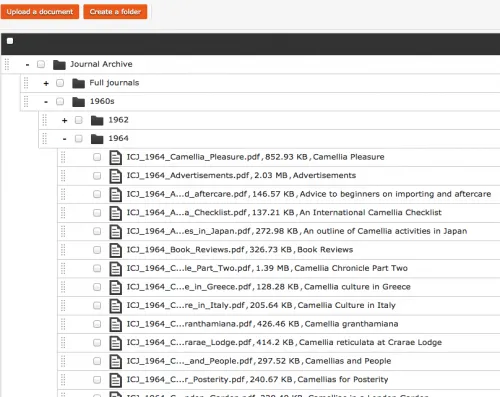Check the Journal Archive folder checkbox
Viewport: 500px width, 397px height.
(x=41, y=64)
